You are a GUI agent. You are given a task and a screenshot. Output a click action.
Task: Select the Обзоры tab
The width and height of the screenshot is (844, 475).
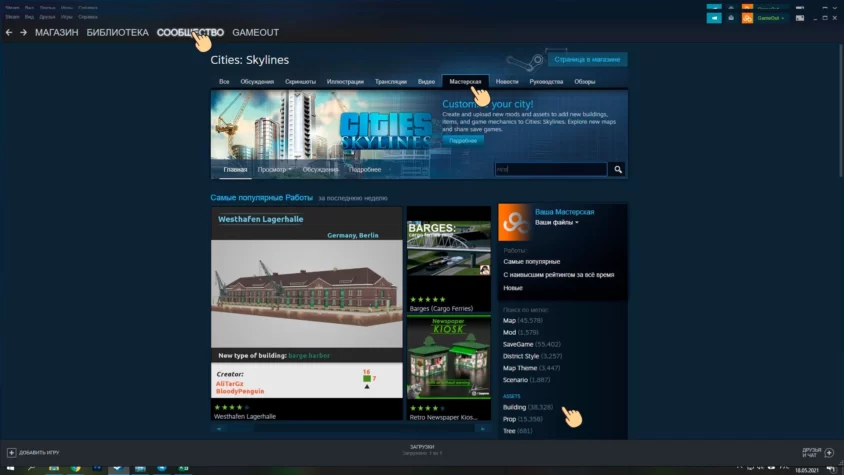point(585,82)
